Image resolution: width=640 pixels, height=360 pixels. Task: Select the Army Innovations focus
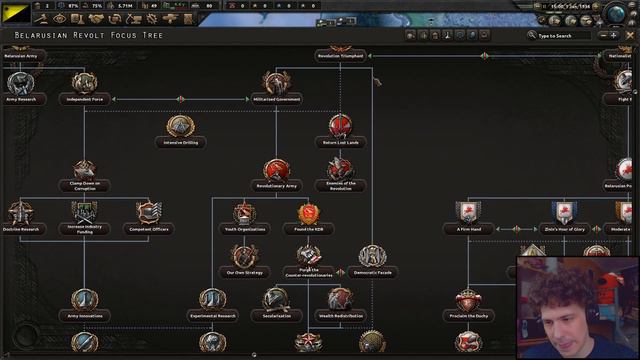click(84, 305)
